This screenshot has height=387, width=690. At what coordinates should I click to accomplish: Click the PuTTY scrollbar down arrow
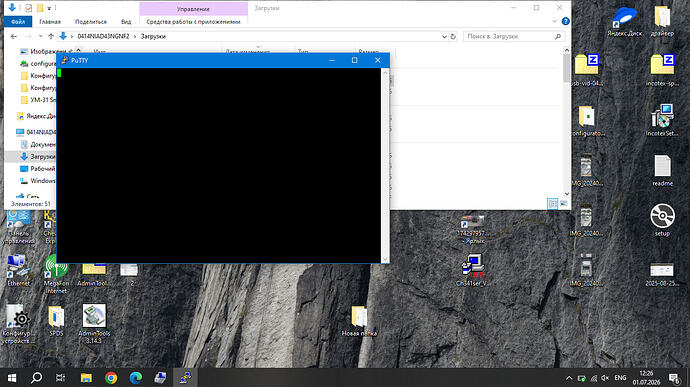385,259
